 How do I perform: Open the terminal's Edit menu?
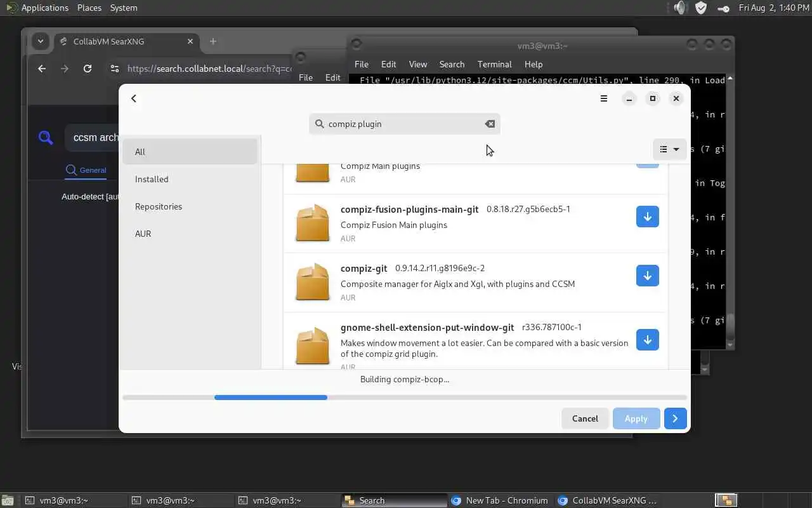[389, 64]
